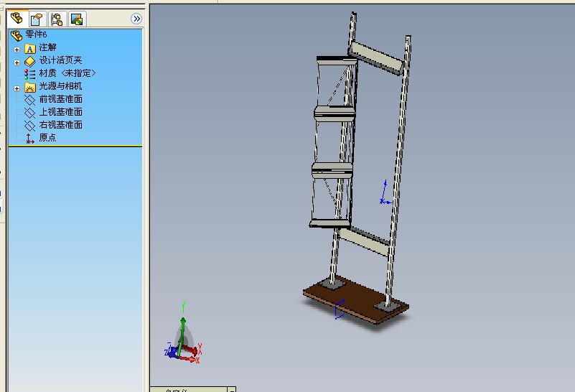Click the 注解 annotations folder icon

point(30,48)
